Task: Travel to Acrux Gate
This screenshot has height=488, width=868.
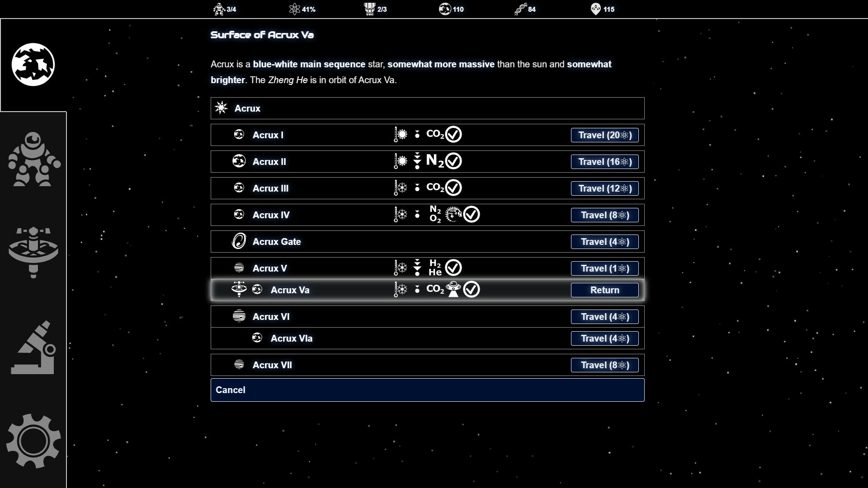Action: point(604,242)
